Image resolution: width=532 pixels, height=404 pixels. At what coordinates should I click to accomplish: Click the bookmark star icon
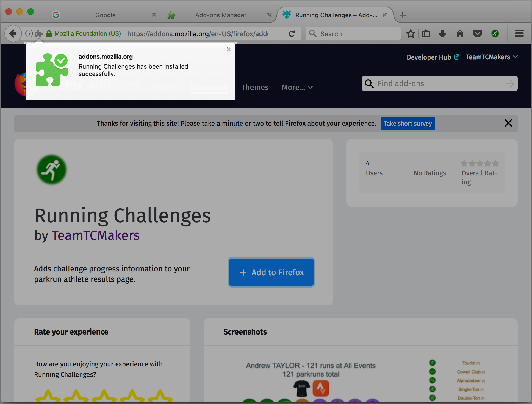411,34
